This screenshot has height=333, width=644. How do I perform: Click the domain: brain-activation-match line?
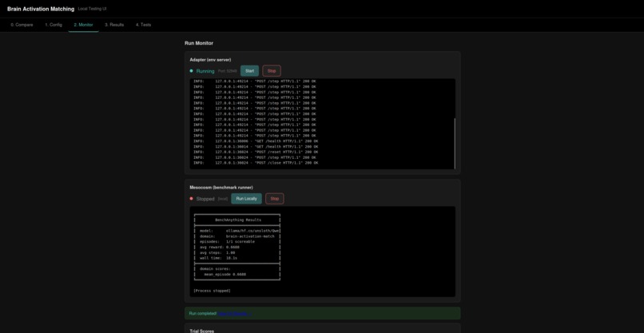tap(237, 236)
